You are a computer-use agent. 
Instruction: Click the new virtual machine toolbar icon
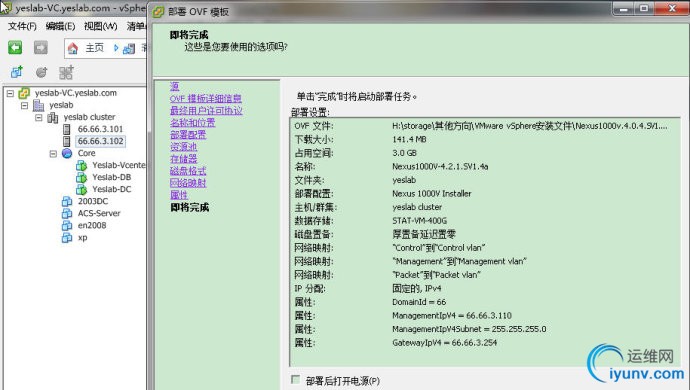(x=17, y=72)
